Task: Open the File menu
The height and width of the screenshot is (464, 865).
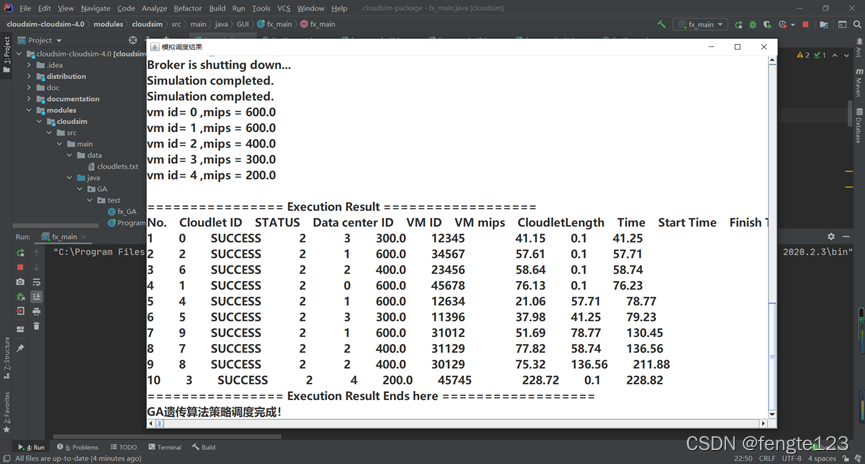Action: click(x=25, y=8)
